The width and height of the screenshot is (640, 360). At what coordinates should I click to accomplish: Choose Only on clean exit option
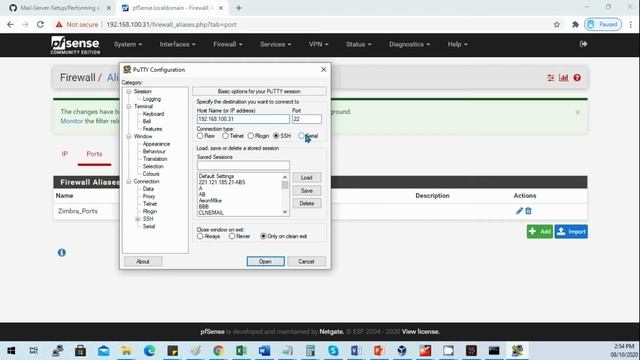pyautogui.click(x=263, y=236)
